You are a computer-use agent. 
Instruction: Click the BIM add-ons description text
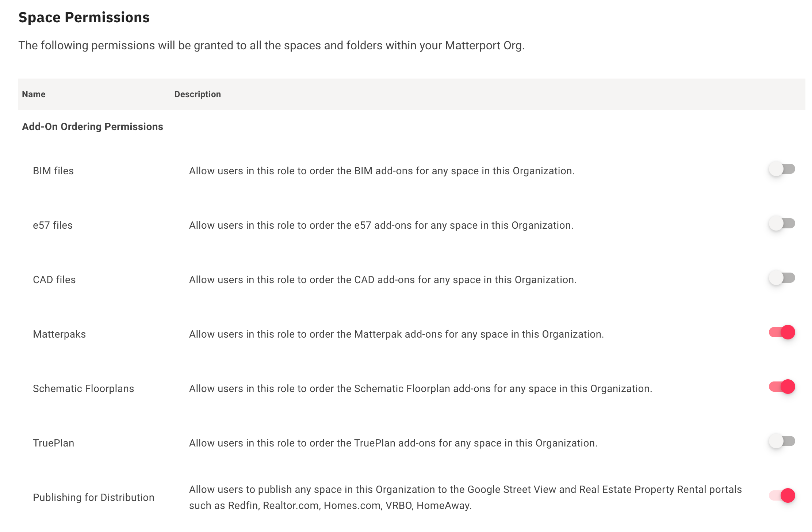tap(382, 170)
